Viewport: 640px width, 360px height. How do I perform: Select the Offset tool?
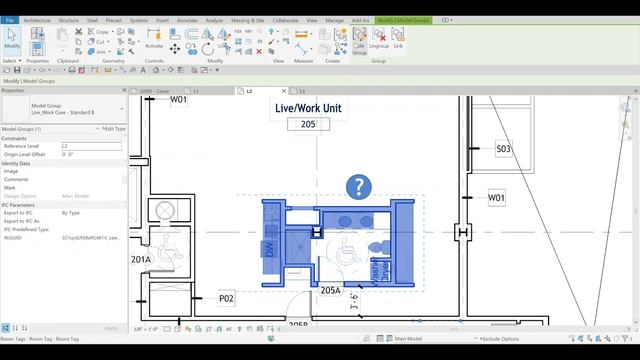click(191, 34)
